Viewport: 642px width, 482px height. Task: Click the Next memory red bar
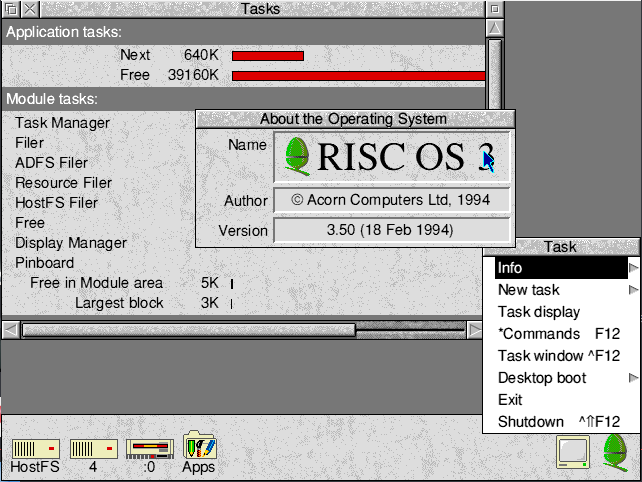268,56
